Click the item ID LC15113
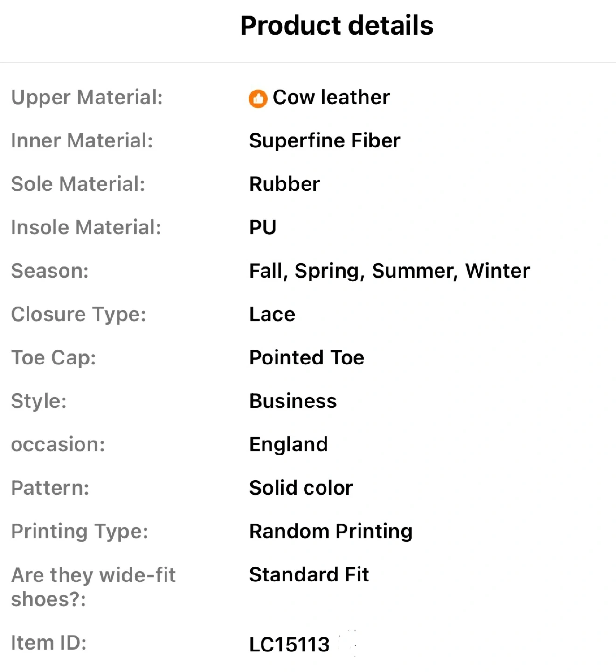Viewport: 616px width, 672px height. click(x=290, y=645)
